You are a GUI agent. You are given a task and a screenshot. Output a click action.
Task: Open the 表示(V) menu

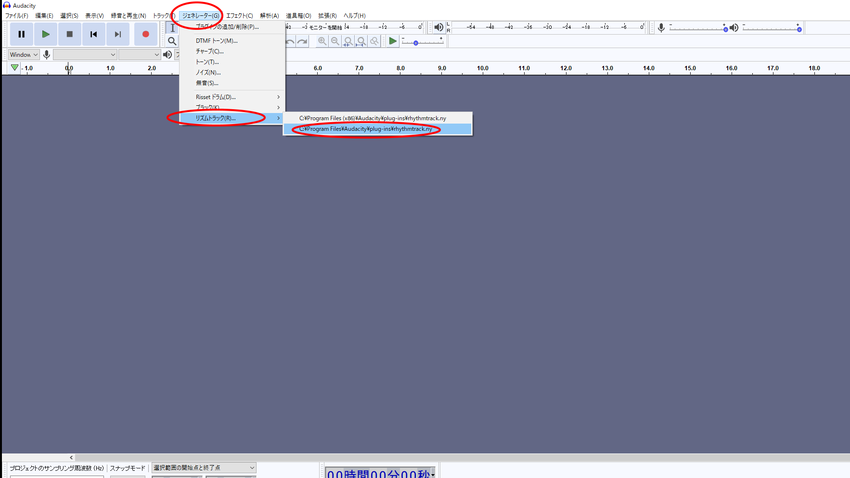pos(94,16)
